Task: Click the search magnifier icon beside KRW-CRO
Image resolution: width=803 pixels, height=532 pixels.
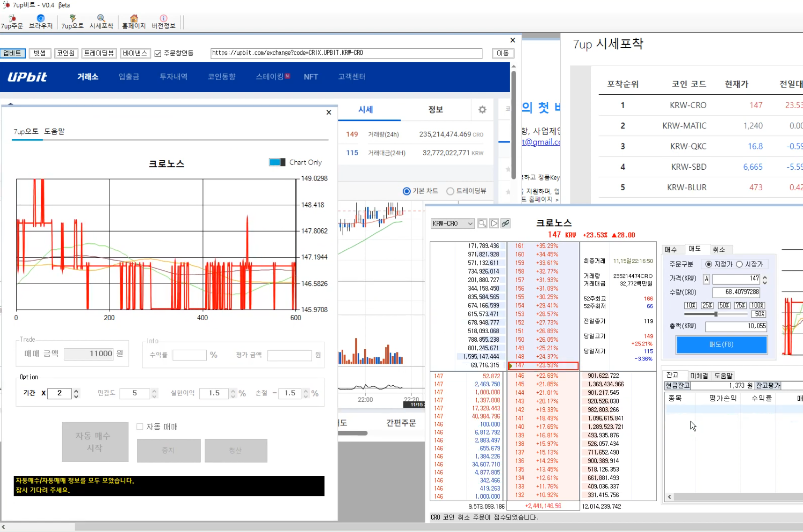Action: (x=482, y=224)
